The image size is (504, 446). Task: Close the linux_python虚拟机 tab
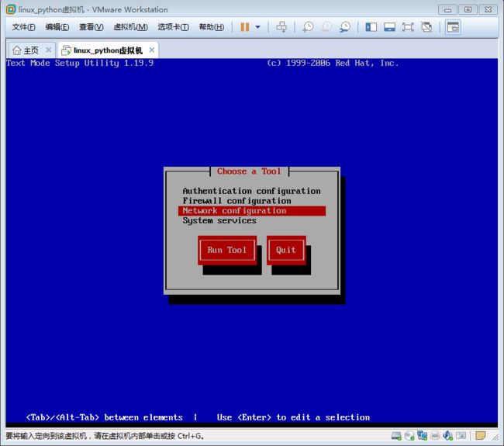coord(152,50)
